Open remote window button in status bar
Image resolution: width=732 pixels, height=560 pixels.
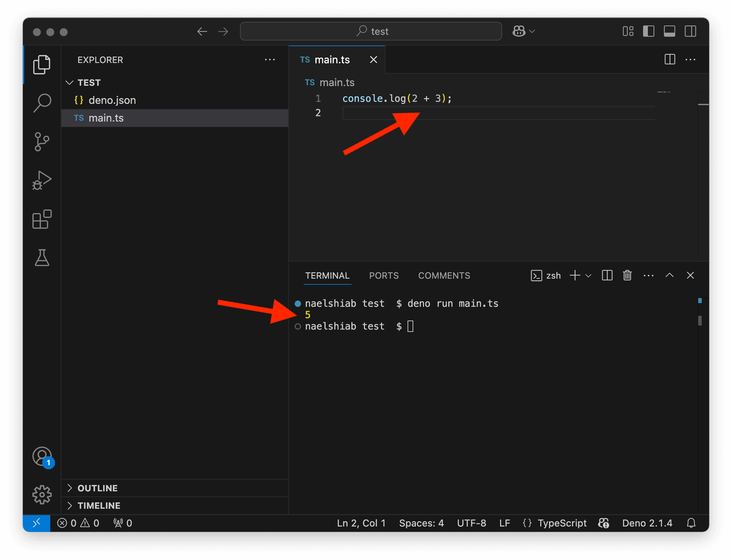point(37,523)
